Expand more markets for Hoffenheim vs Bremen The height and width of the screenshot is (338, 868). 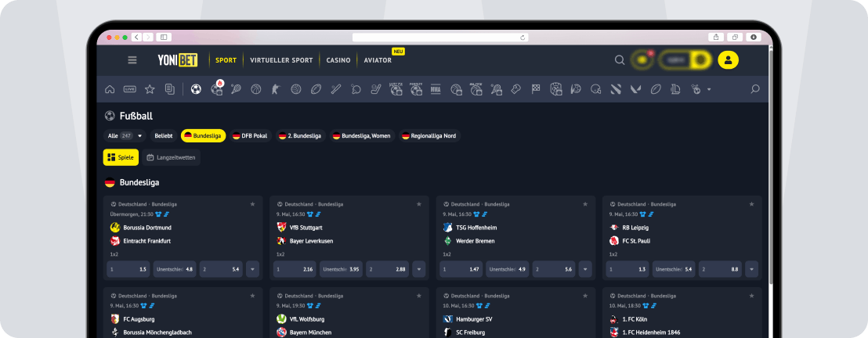click(x=585, y=269)
